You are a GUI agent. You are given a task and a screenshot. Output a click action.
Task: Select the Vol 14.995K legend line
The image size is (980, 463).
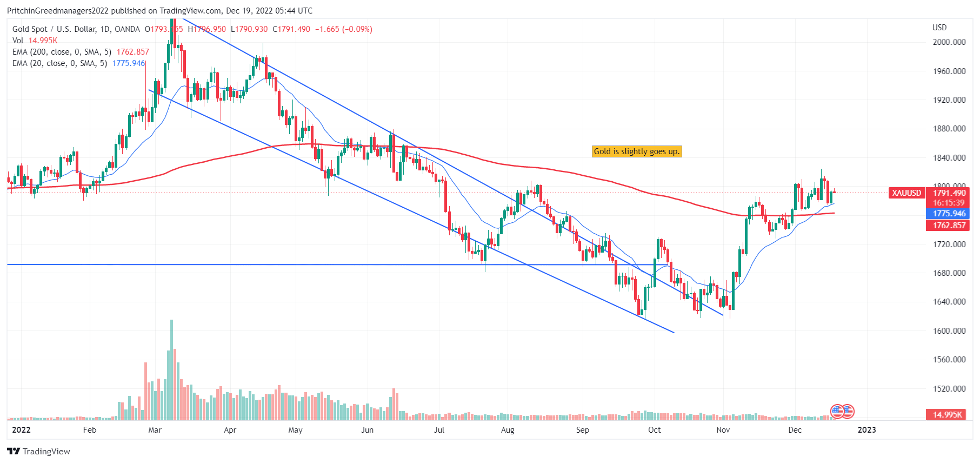35,41
